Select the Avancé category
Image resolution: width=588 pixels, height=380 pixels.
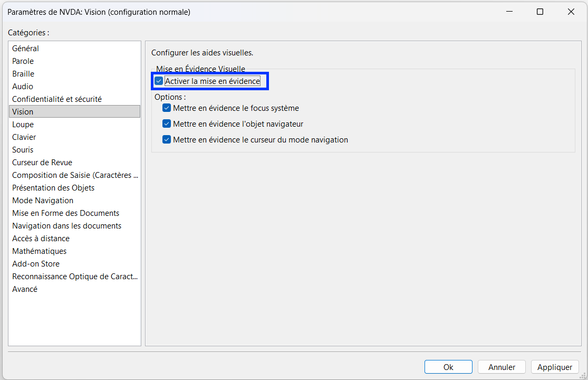pos(74,289)
